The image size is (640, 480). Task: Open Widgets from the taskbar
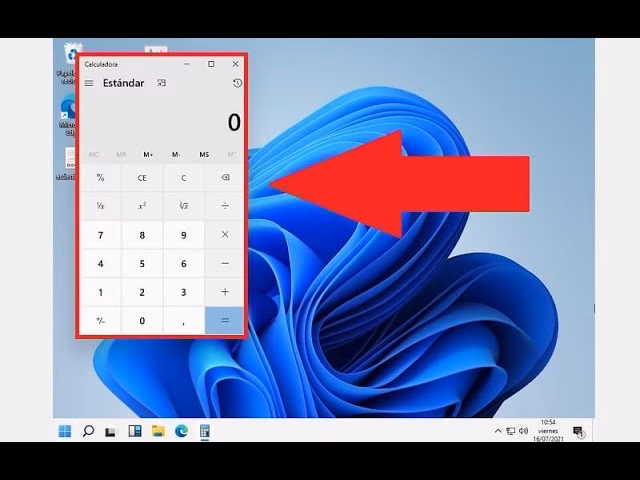[x=135, y=431]
